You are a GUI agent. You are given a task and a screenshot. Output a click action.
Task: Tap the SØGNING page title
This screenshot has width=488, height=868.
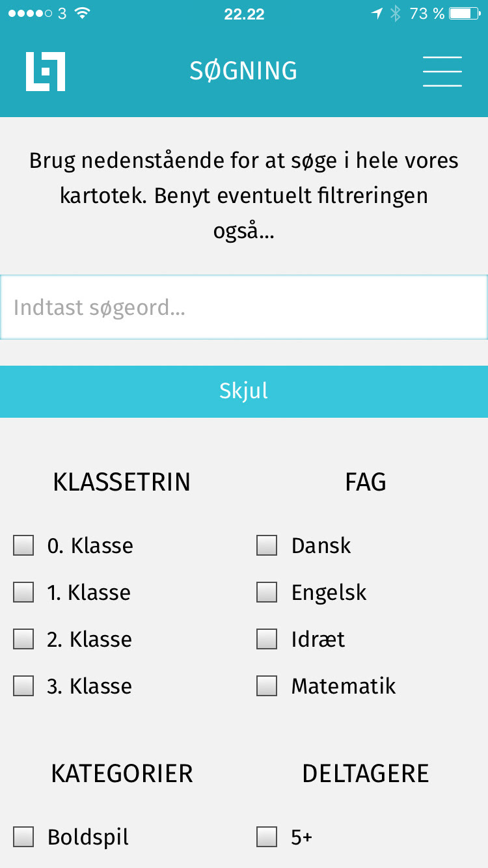click(243, 71)
